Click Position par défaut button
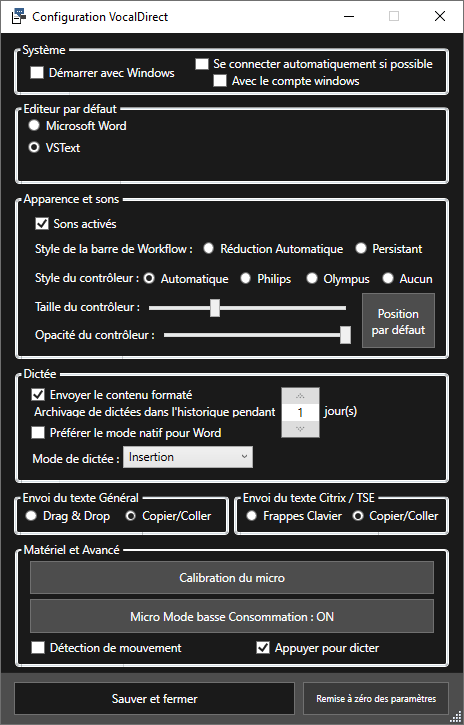Viewport: 464px width, 725px height. point(398,320)
